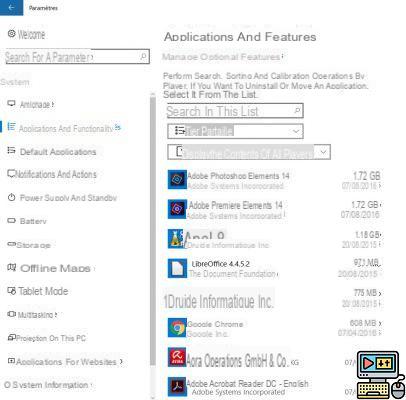The image size is (406, 400).
Task: Click the Power Supply And Standby icon
Action: point(12,197)
